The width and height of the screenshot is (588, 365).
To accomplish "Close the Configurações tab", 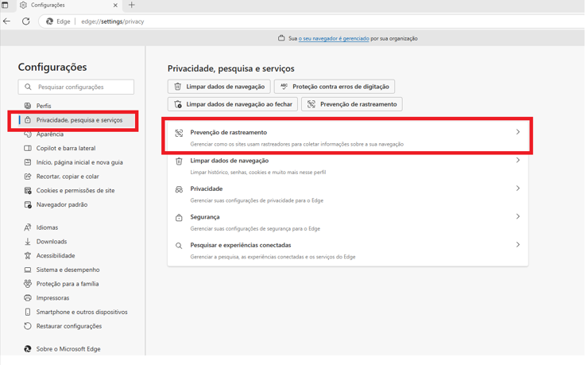I will [x=115, y=6].
